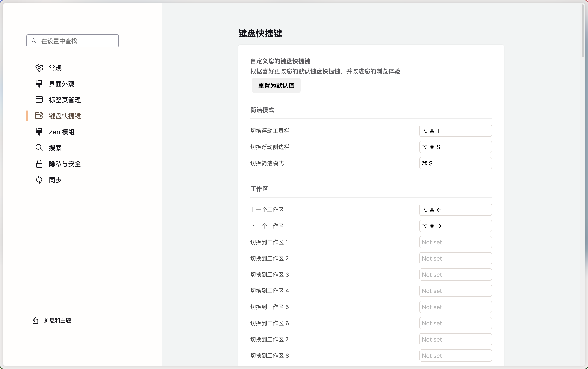The image size is (588, 369).
Task: Click the gear icon for 常规 settings
Action: coord(39,68)
